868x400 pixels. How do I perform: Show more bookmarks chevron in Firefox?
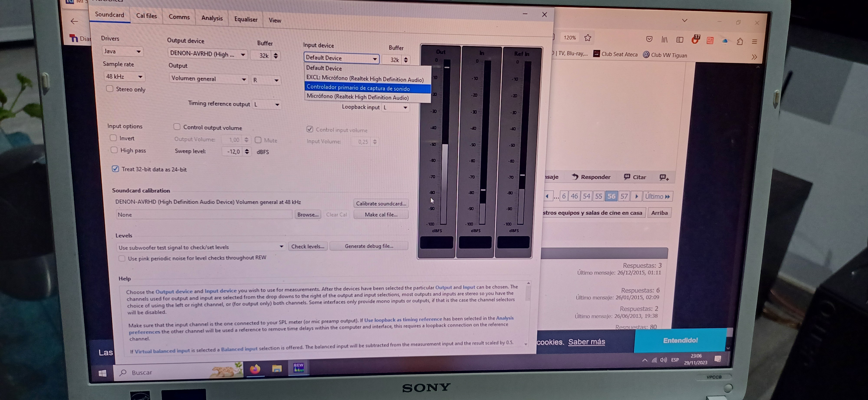[754, 57]
